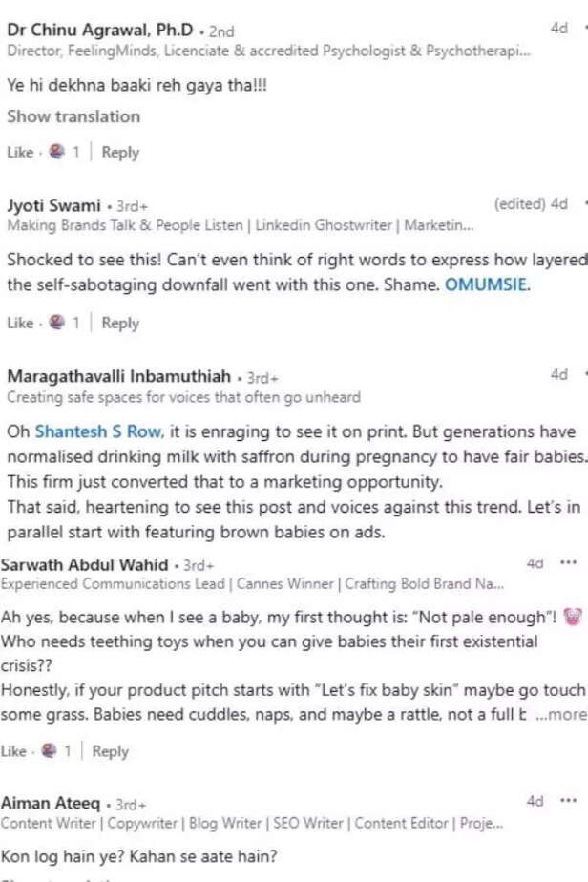Screen dimensions: 588x882
Task: Open Jyoti Swami's profile name
Action: [53, 205]
